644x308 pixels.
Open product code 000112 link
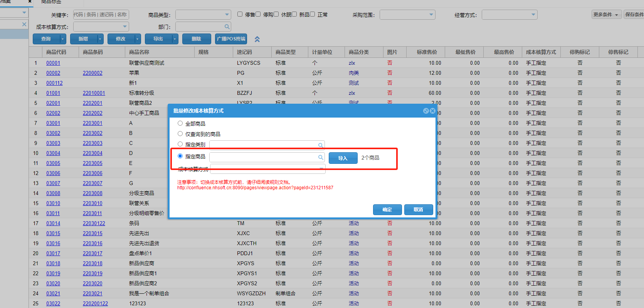[x=54, y=83]
